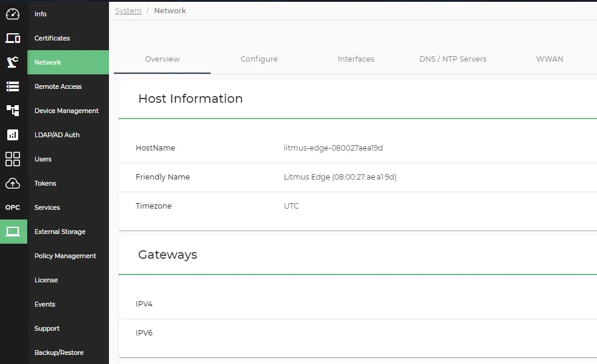Switch to the Configure tab
This screenshot has height=364, width=597.
point(259,59)
